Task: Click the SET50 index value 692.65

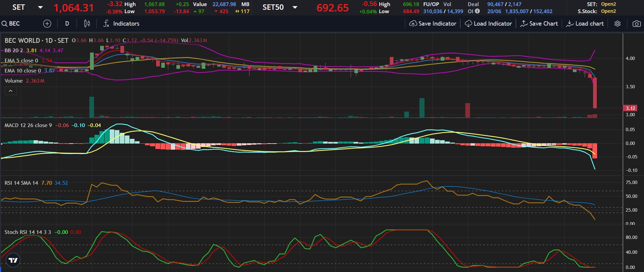Action: tap(332, 8)
